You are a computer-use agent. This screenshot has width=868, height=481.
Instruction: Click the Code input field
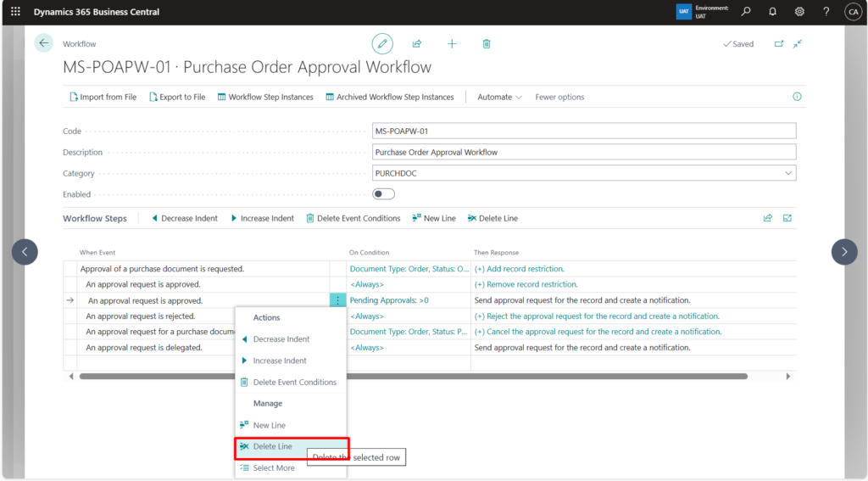coord(584,131)
